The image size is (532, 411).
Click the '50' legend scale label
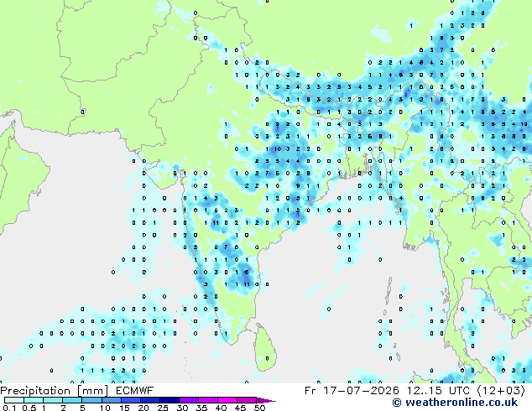point(259,408)
